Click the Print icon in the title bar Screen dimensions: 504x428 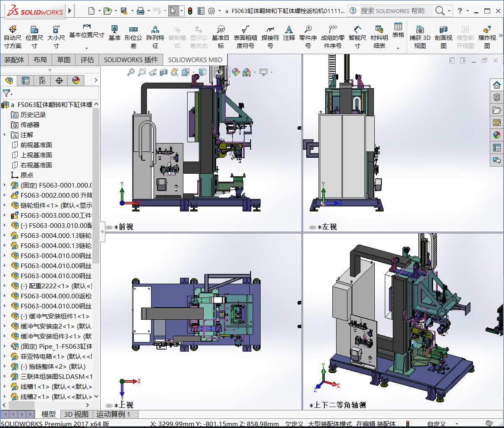point(141,10)
